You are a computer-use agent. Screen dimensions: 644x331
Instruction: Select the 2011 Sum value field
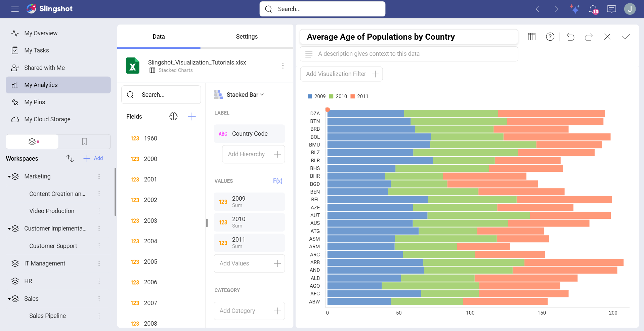coord(249,243)
